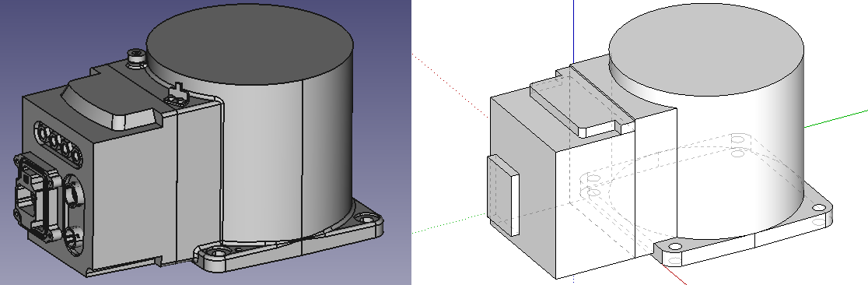This screenshot has height=285, width=868.
Task: Select the right flange mounting hole of the shaded model
Action: click(366, 219)
